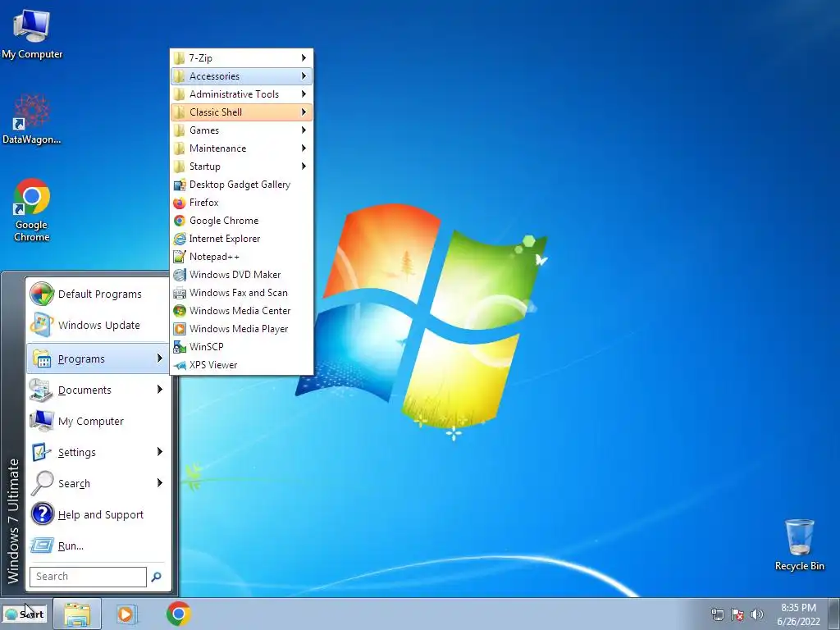Image resolution: width=840 pixels, height=630 pixels.
Task: Open the Documents entry in Start menu
Action: pos(98,390)
